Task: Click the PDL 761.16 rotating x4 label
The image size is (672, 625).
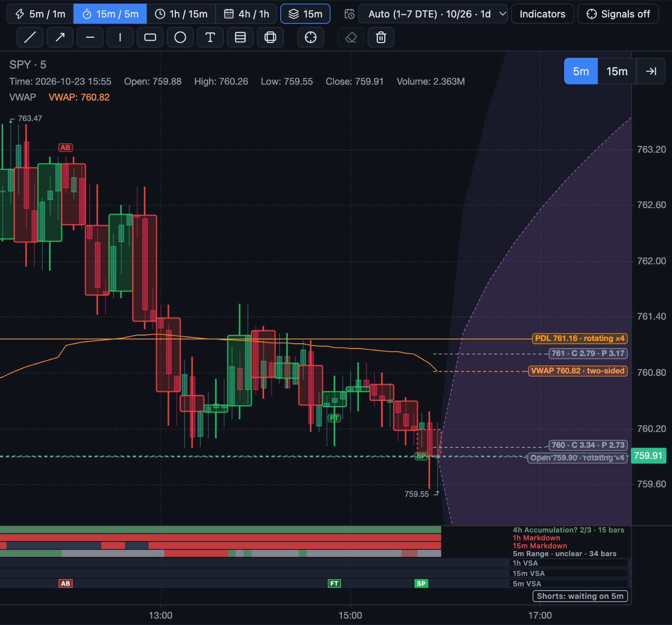Action: pyautogui.click(x=580, y=338)
